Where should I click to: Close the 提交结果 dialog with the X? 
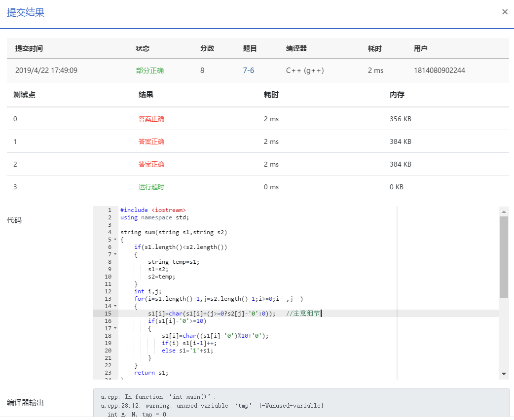pyautogui.click(x=505, y=12)
